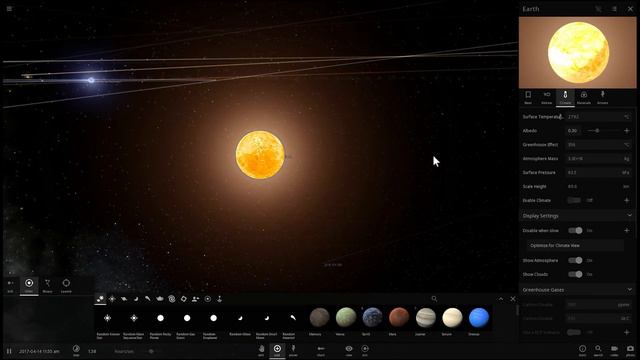This screenshot has width=640, height=360.
Task: Open the Atmosphere Mass kg unit dropdown
Action: click(627, 158)
